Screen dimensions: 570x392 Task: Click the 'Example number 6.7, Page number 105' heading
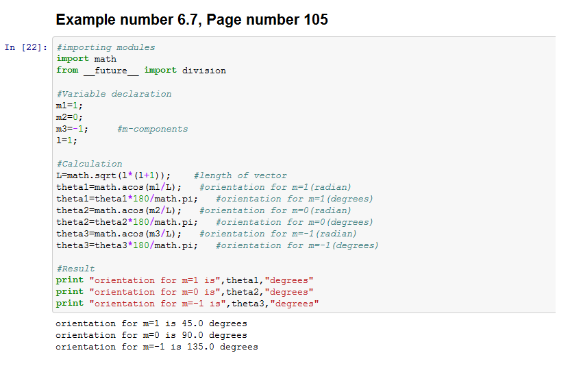click(x=192, y=20)
